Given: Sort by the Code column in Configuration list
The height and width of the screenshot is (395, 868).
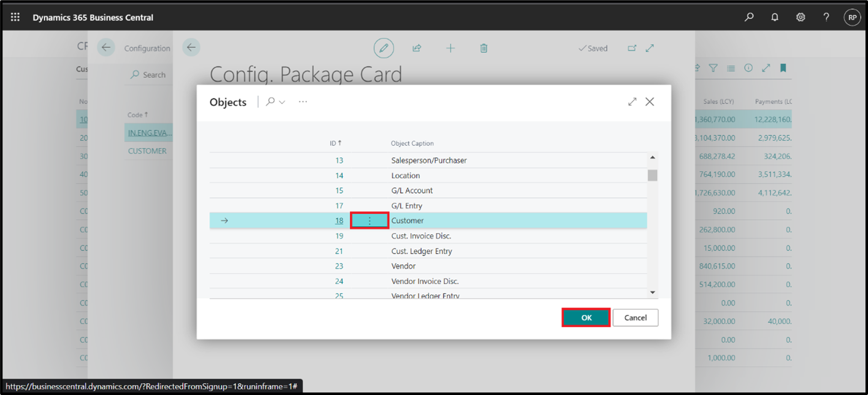Looking at the screenshot, I should 138,115.
